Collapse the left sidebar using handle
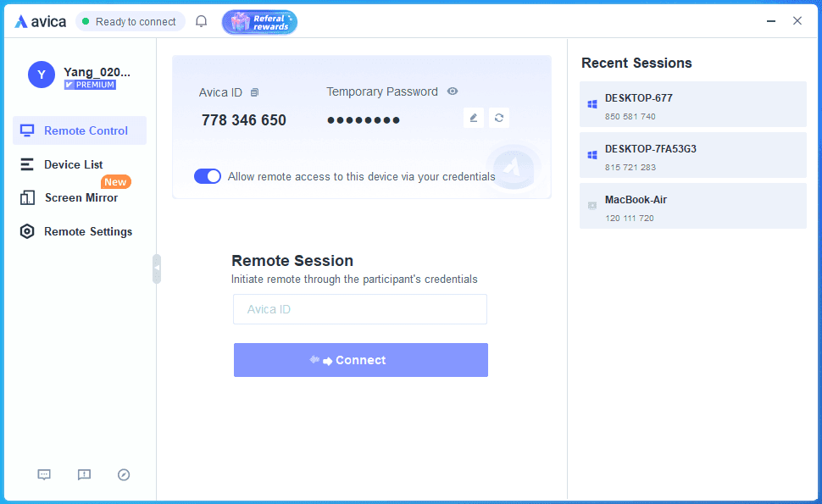This screenshot has width=822, height=504. click(157, 268)
